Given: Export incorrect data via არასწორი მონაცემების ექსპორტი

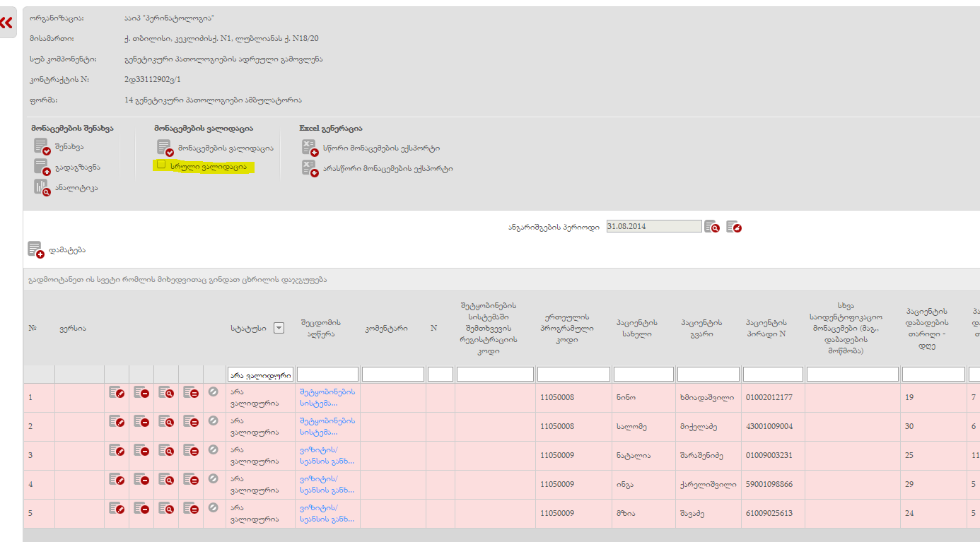Looking at the screenshot, I should (310, 168).
